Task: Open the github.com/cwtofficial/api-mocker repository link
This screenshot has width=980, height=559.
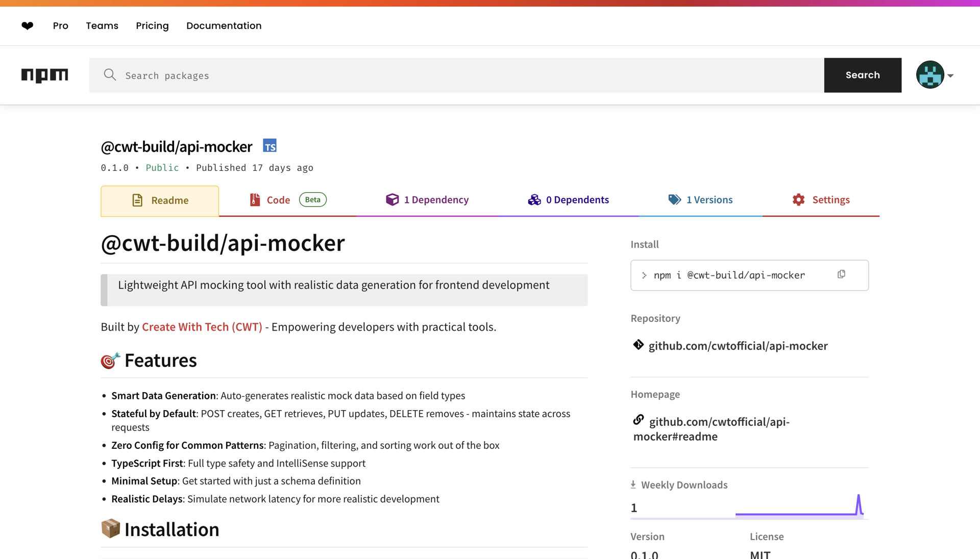Action: [738, 346]
